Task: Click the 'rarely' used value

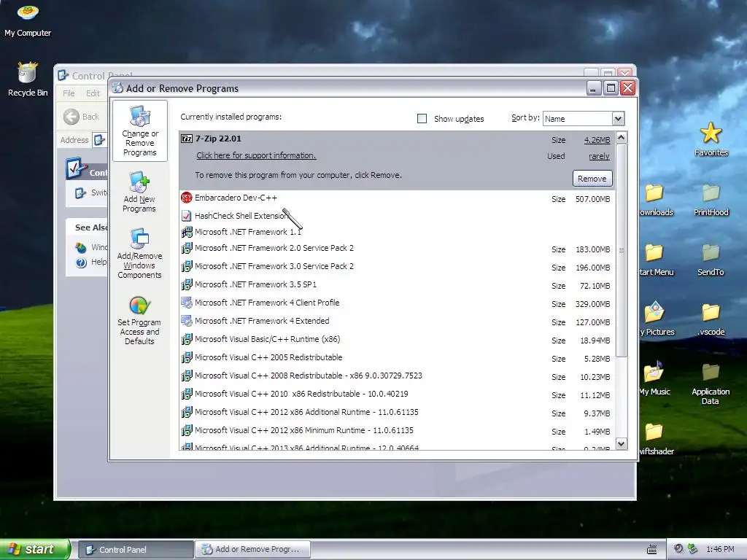Action: (x=600, y=156)
